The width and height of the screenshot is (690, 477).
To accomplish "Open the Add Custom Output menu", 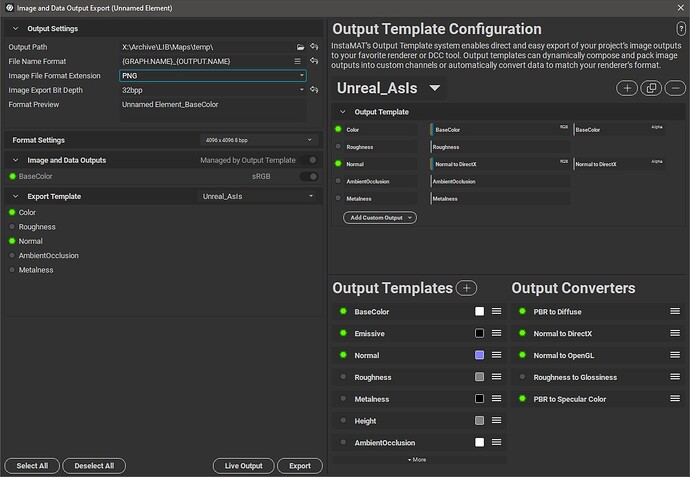I will (x=380, y=217).
